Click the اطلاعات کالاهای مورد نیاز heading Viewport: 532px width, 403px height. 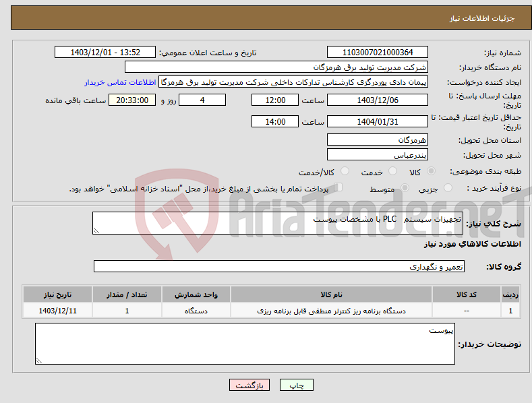(x=472, y=244)
